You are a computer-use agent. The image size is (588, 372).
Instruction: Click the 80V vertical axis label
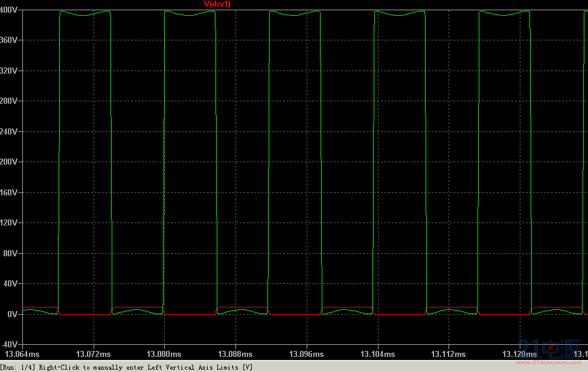10,253
